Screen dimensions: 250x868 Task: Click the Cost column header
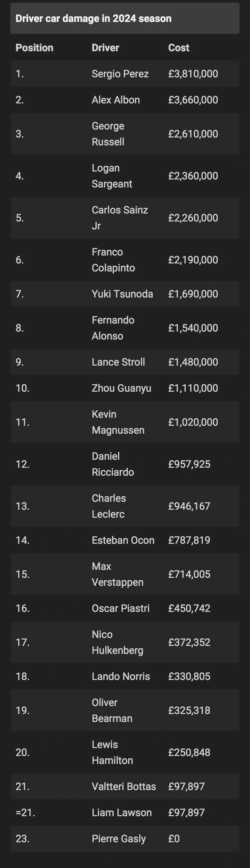[x=178, y=48]
